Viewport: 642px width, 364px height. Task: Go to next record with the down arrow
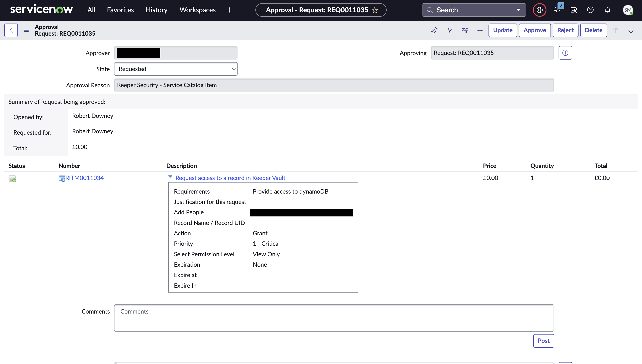631,30
